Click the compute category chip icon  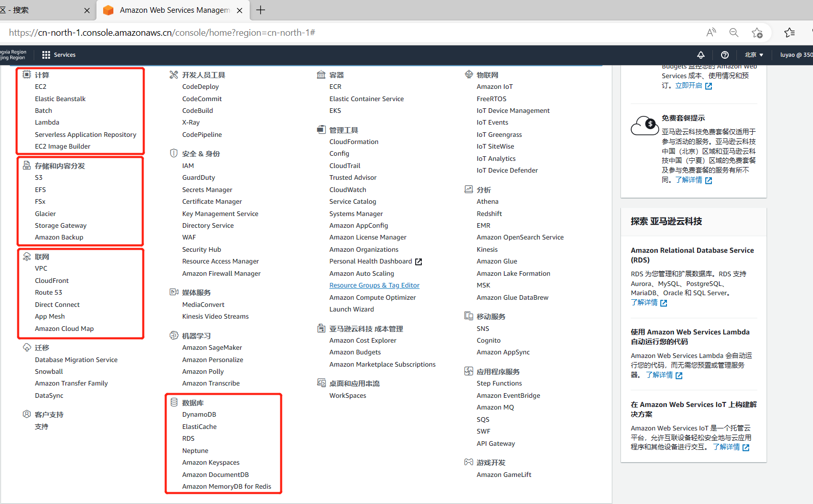pyautogui.click(x=27, y=75)
